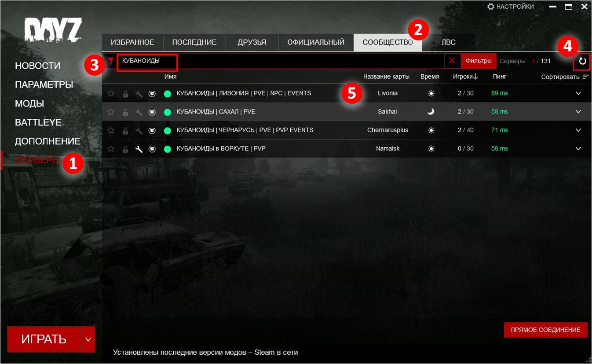Expand details for the САХАЛ server

coord(578,112)
